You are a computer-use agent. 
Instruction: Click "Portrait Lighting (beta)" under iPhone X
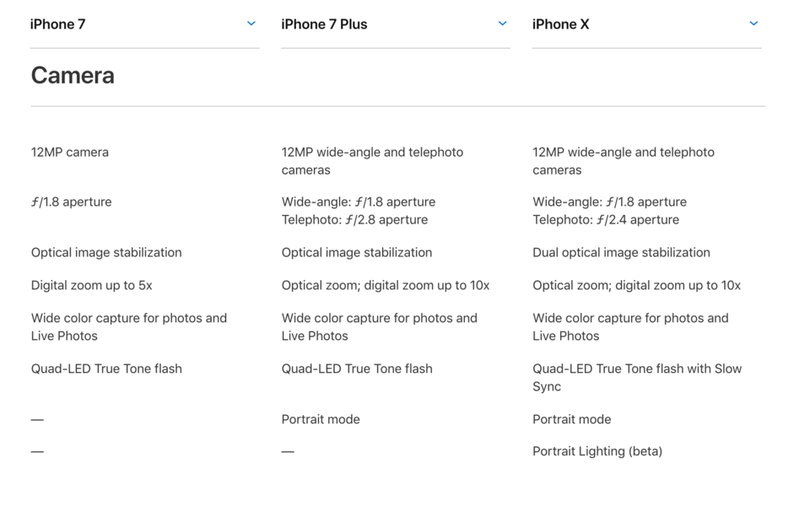click(597, 452)
